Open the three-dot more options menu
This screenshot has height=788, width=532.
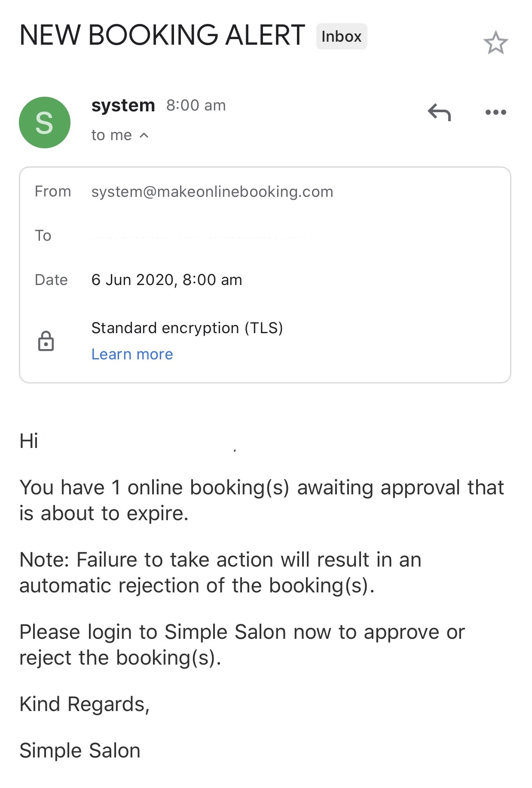coord(495,112)
